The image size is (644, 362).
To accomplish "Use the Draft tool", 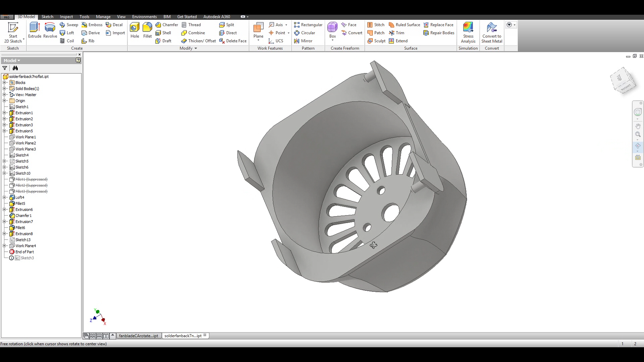I will [x=163, y=41].
